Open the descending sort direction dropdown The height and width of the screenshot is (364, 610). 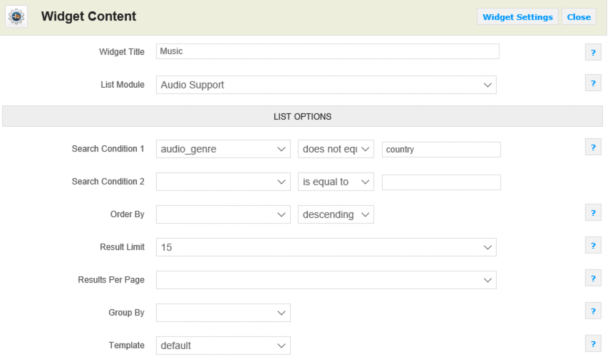coord(335,214)
